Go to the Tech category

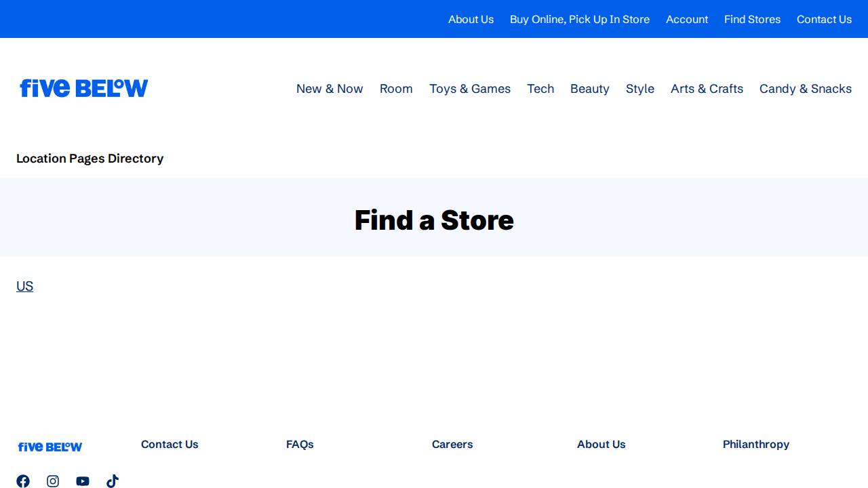click(x=540, y=89)
